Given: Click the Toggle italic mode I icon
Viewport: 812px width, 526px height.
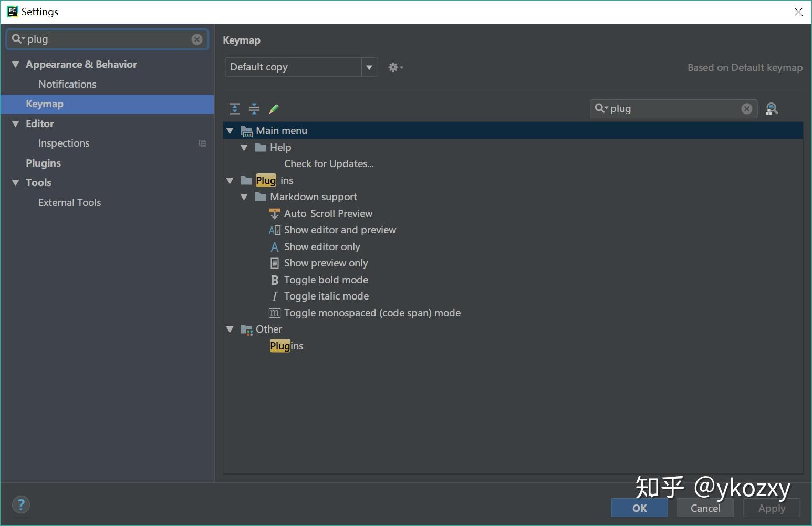Looking at the screenshot, I should [x=274, y=296].
